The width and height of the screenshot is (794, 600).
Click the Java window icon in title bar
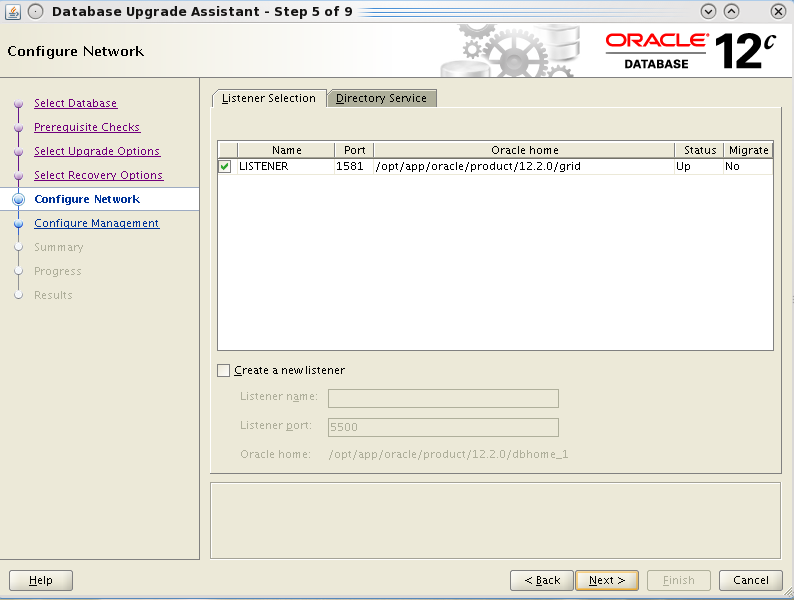click(x=13, y=11)
